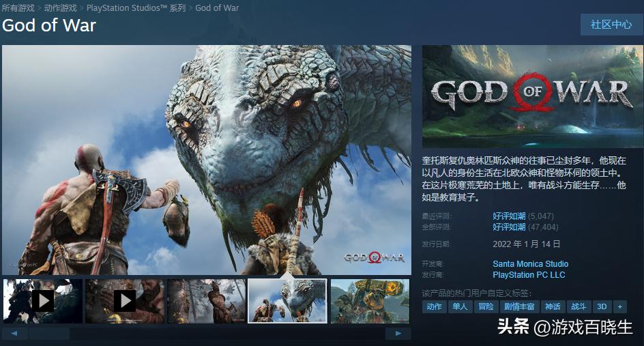
Task: Select the armored troll screenshot thumbnail
Action: 370,301
